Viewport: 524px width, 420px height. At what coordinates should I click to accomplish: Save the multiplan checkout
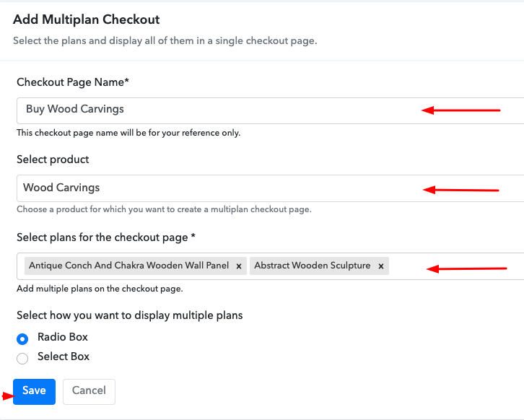(x=34, y=392)
